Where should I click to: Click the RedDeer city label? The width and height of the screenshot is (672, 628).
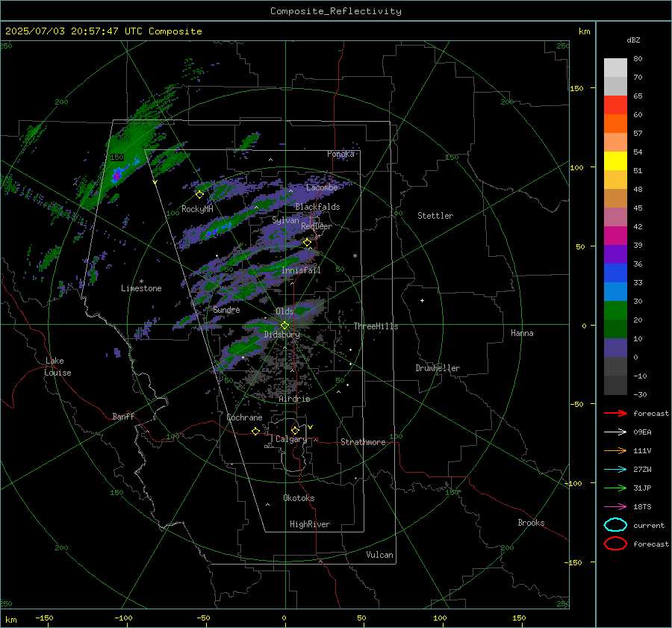[x=317, y=226]
